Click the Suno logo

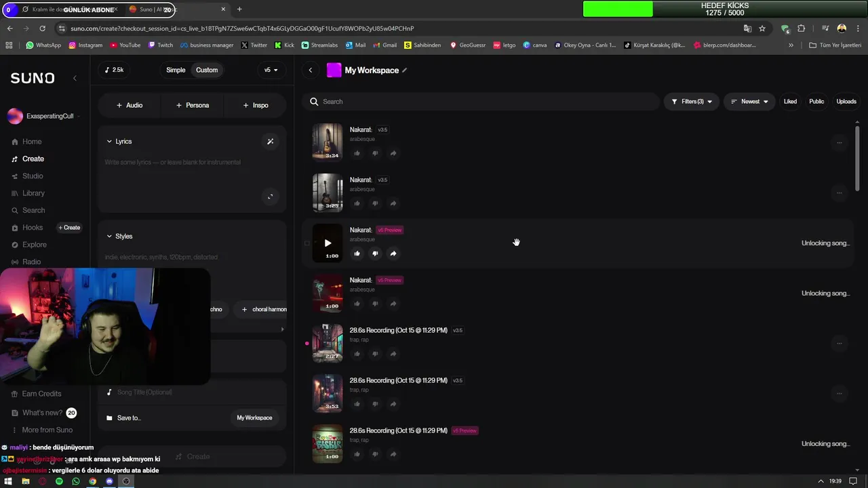tap(33, 79)
